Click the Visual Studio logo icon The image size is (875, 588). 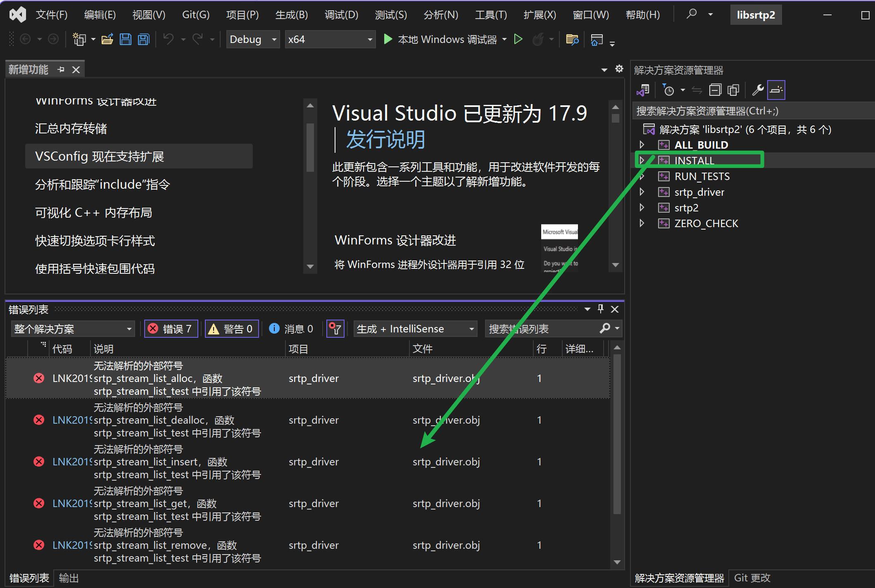point(18,15)
